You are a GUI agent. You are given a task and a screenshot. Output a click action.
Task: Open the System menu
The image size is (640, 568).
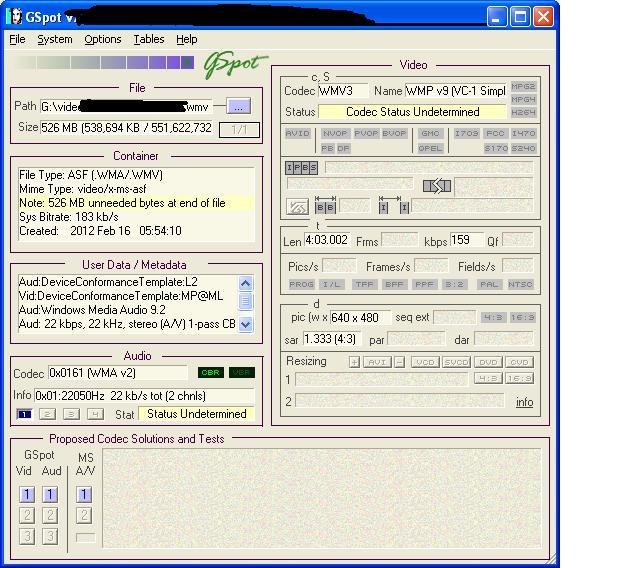pyautogui.click(x=55, y=39)
